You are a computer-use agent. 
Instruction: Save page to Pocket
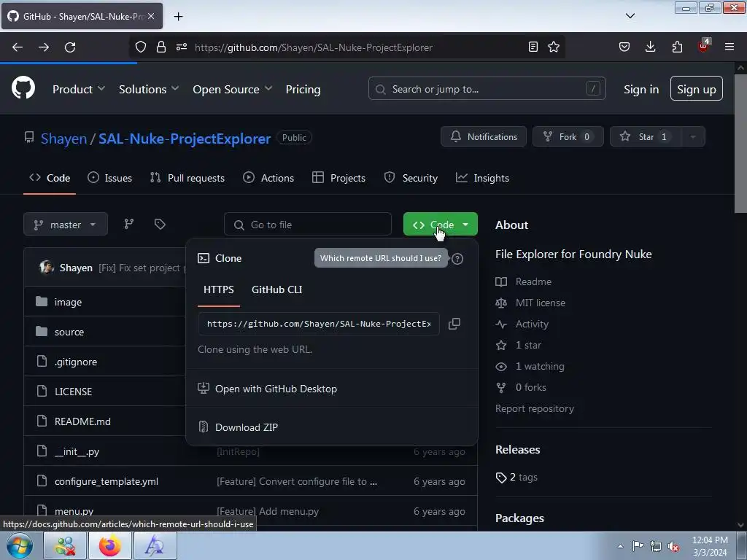[624, 47]
